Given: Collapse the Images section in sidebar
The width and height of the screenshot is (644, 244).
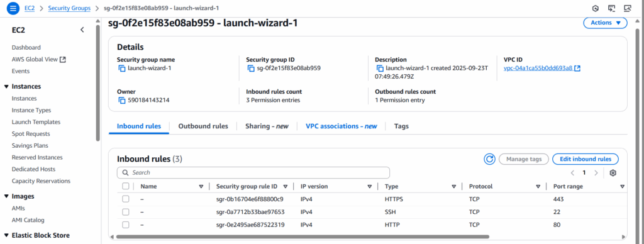Looking at the screenshot, I should (6, 196).
